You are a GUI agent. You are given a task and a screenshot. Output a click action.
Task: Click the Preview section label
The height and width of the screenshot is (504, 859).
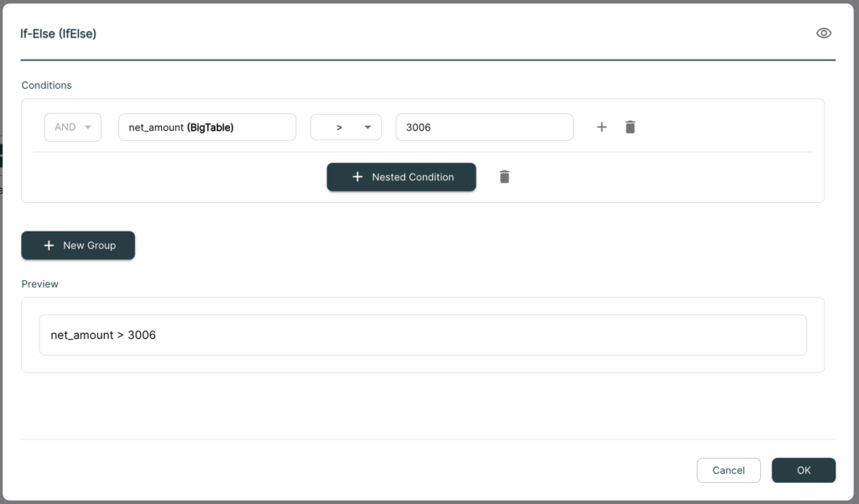coord(40,283)
